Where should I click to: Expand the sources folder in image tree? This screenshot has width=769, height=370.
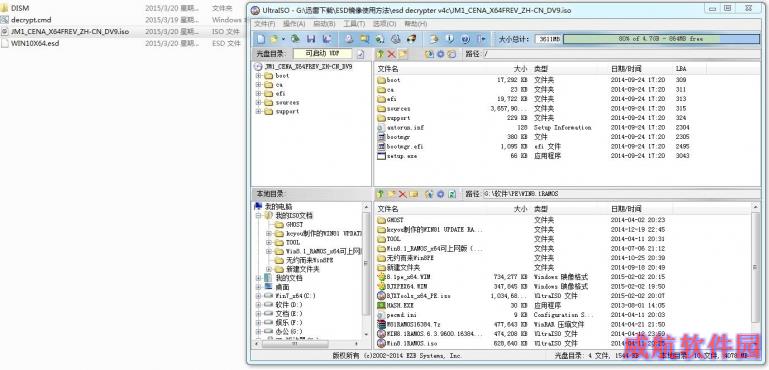[x=258, y=103]
